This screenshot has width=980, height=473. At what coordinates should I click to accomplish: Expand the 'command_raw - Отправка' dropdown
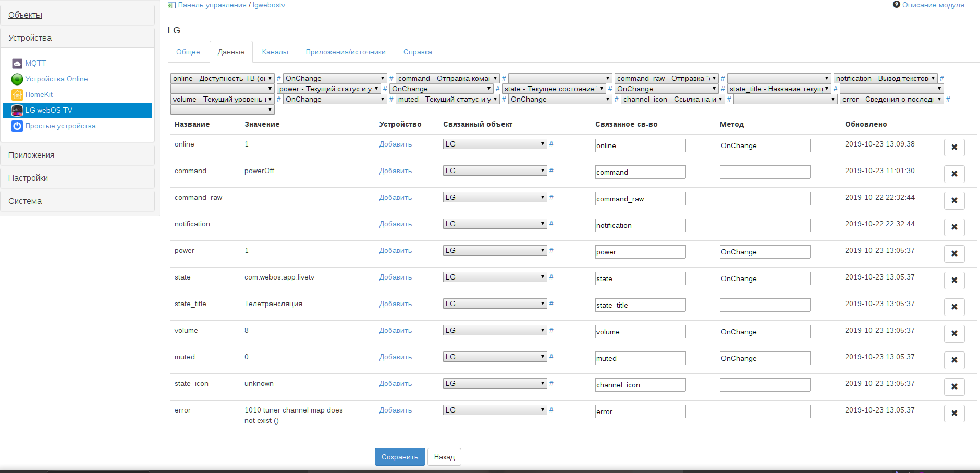[x=667, y=78]
